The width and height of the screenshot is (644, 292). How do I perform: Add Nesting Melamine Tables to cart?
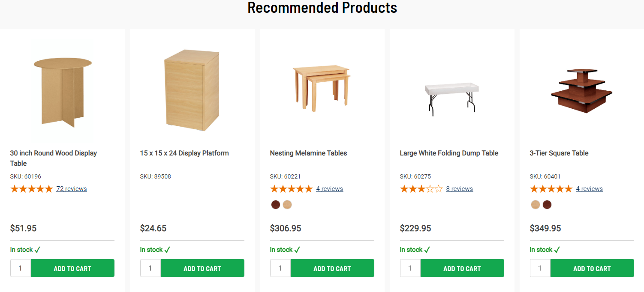click(x=332, y=268)
